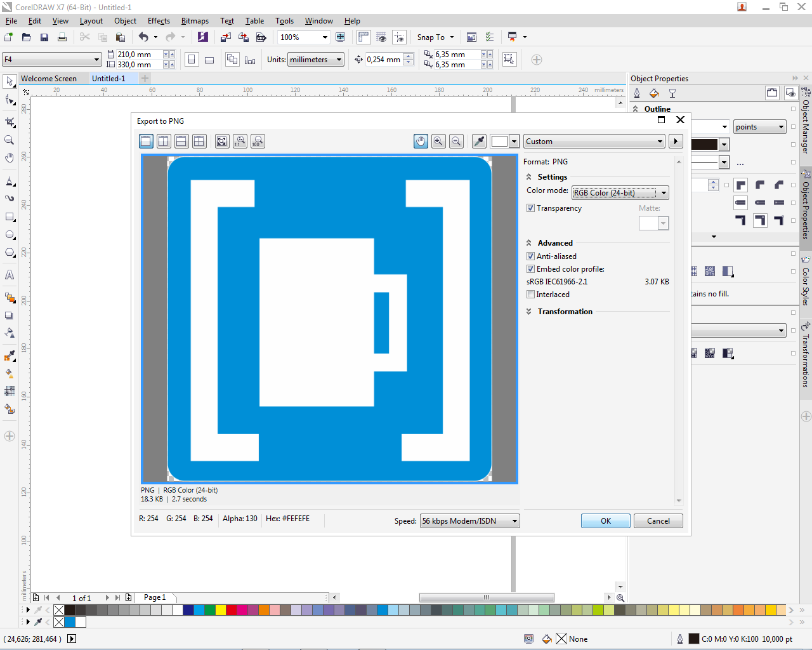Switch to the Untitled-1 document tab

[x=108, y=79]
